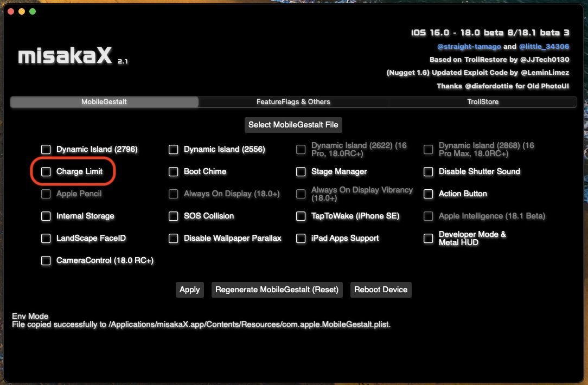Check Disable Wallpaper Parallax
588x385 pixels.
click(x=173, y=238)
